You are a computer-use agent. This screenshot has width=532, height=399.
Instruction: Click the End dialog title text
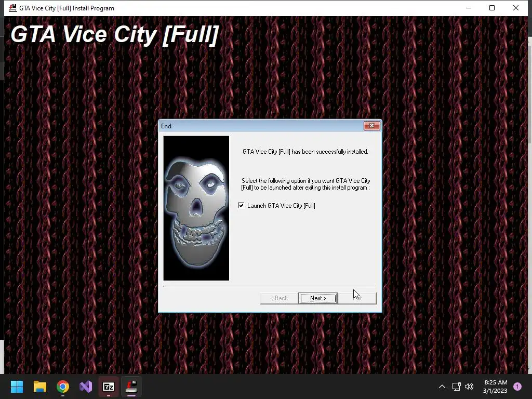click(x=166, y=126)
